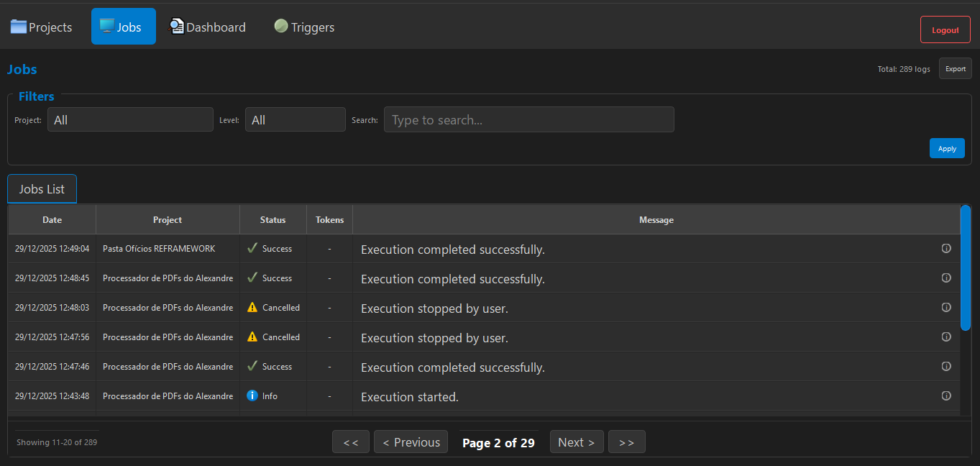Click the vertical scrollbar of the jobs table
The height and width of the screenshot is (466, 980).
pos(965,268)
